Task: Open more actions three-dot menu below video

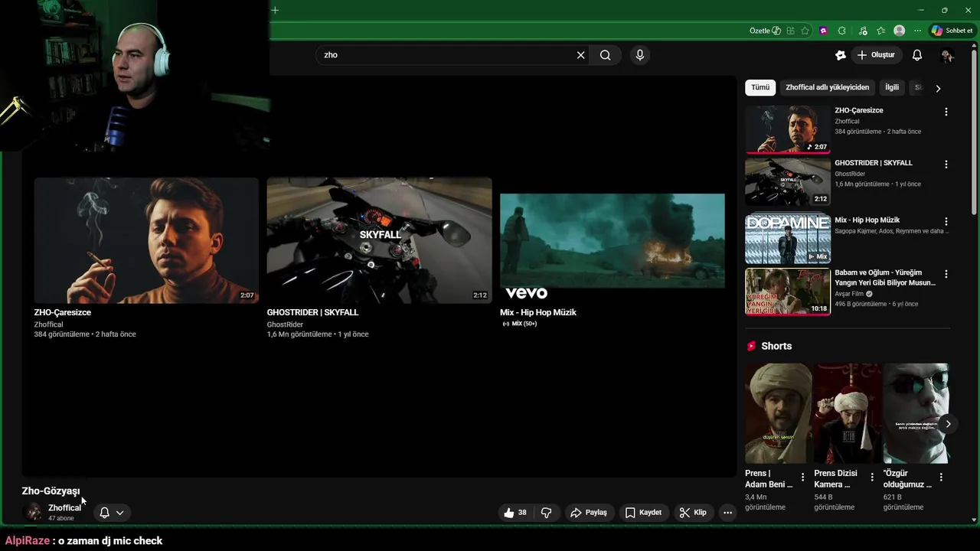Action: tap(728, 513)
